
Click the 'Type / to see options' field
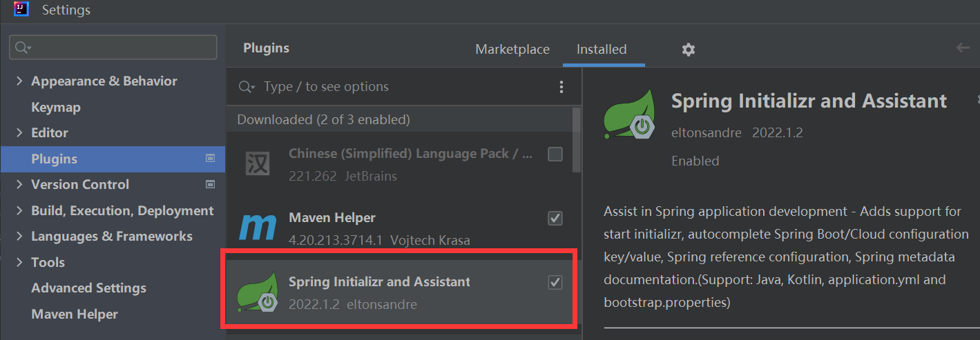coord(326,87)
